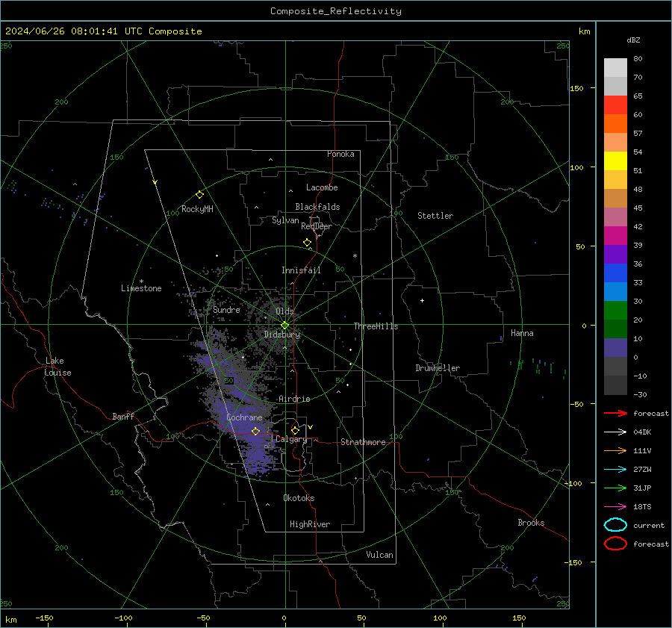Viewport: 672px width, 628px height.
Task: Select magenta swatch between 42 and 39 dBZ
Action: click(615, 236)
